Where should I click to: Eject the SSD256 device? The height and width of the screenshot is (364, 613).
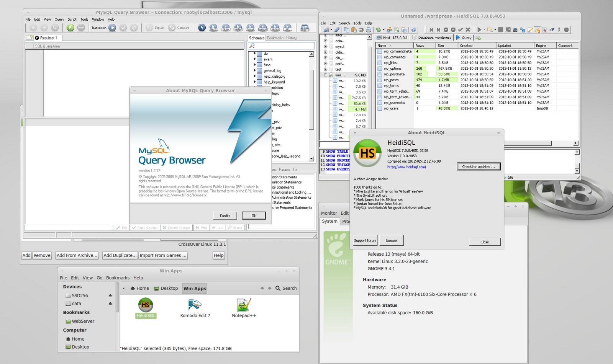110,295
